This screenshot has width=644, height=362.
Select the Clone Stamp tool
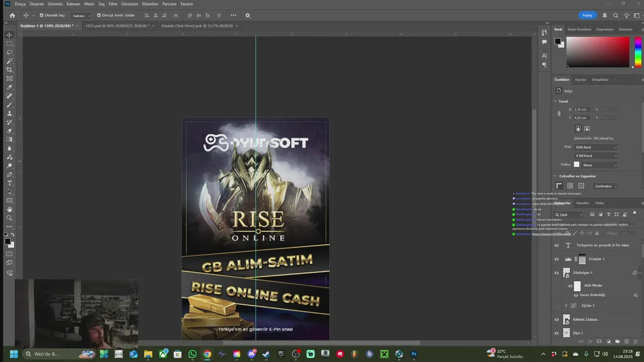(x=10, y=114)
